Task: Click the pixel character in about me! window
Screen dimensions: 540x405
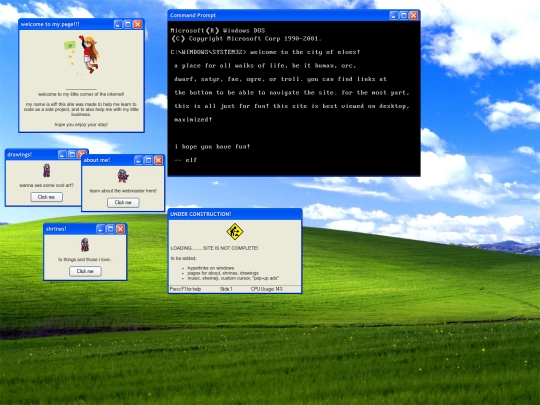Action: [x=123, y=176]
